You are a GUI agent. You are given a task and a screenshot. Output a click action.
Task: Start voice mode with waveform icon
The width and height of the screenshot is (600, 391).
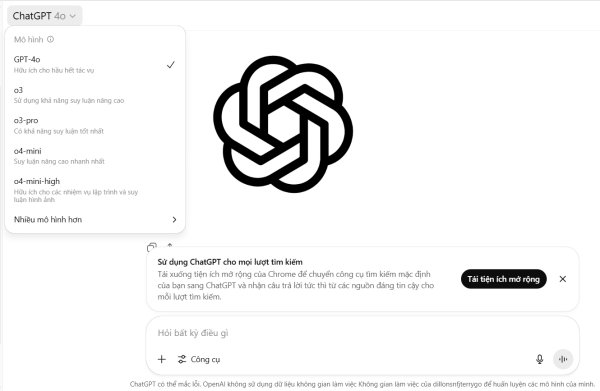point(563,359)
